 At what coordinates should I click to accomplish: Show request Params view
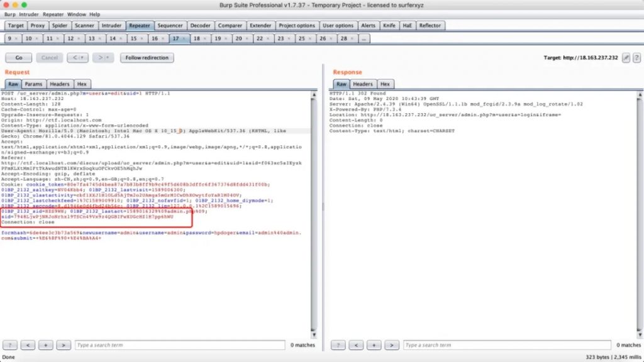[33, 84]
